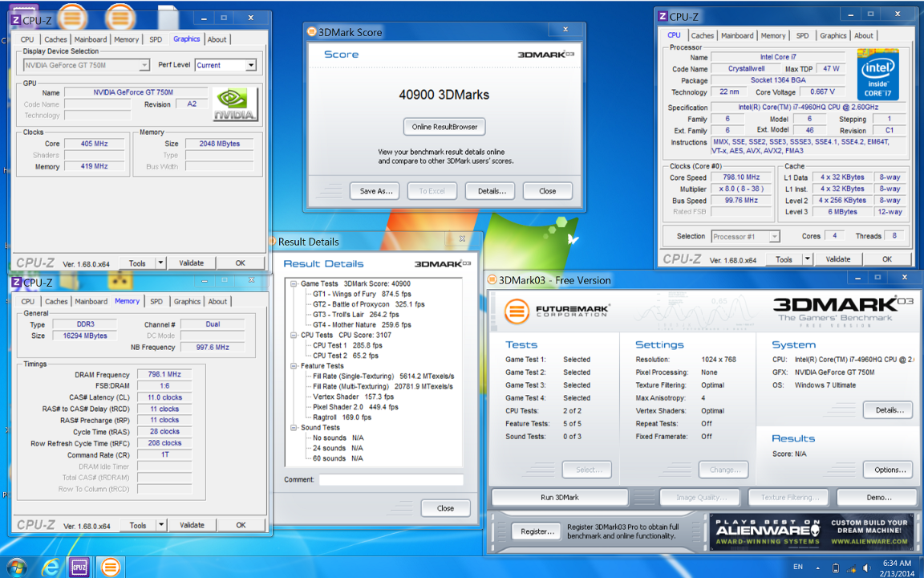Click Validate in the Graphics CPU-Z window
This screenshot has height=578, width=924.
[192, 263]
